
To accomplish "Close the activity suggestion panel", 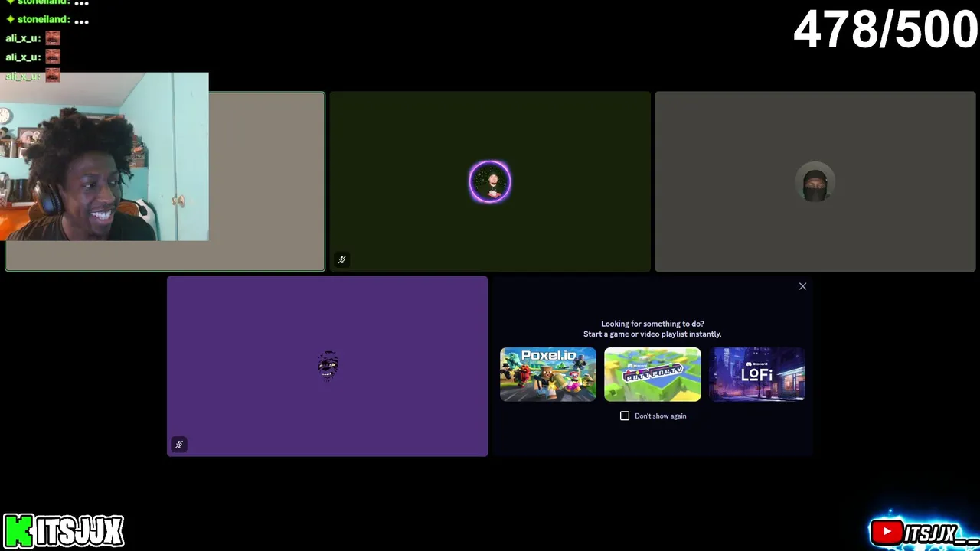I will 802,286.
